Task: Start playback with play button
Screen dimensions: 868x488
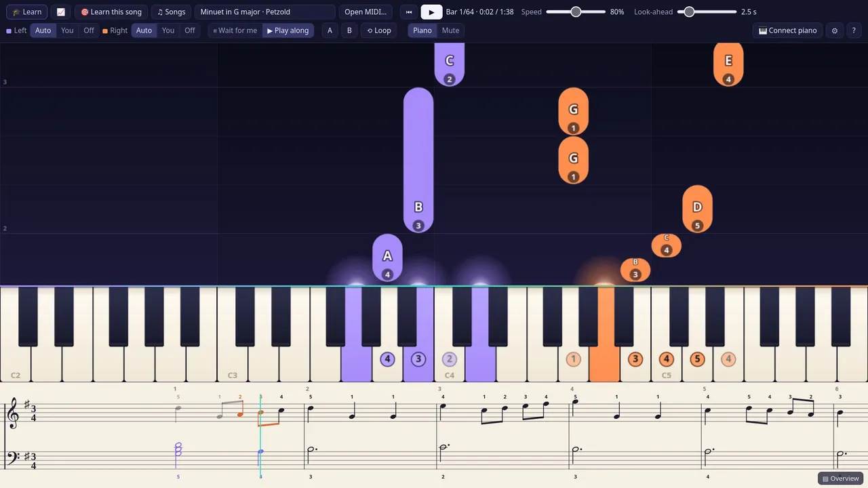Action: 431,12
